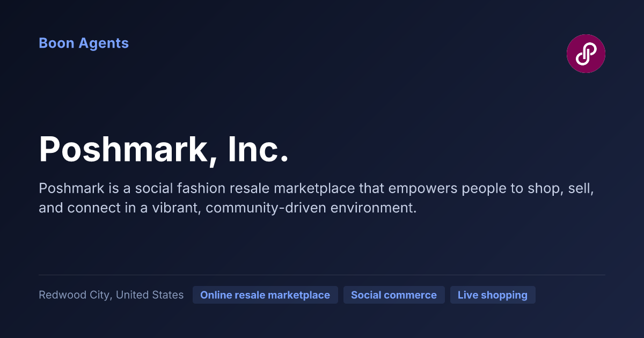Screen dimensions: 644x338
Task: Click the Redwood City, United States location
Action: [111, 295]
